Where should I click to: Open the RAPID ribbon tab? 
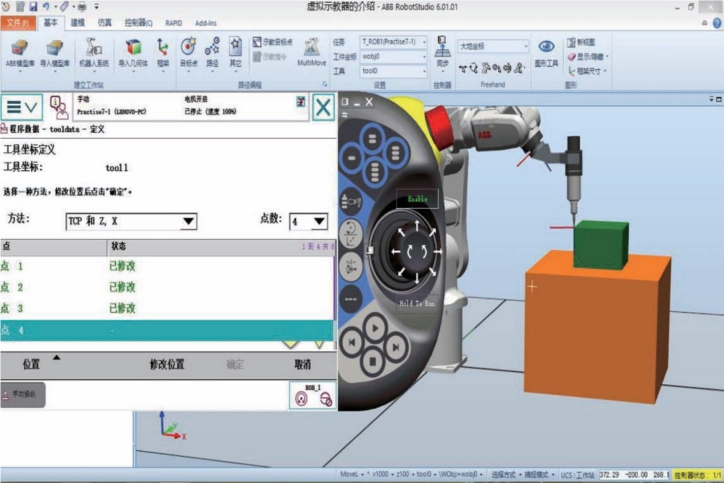point(172,22)
